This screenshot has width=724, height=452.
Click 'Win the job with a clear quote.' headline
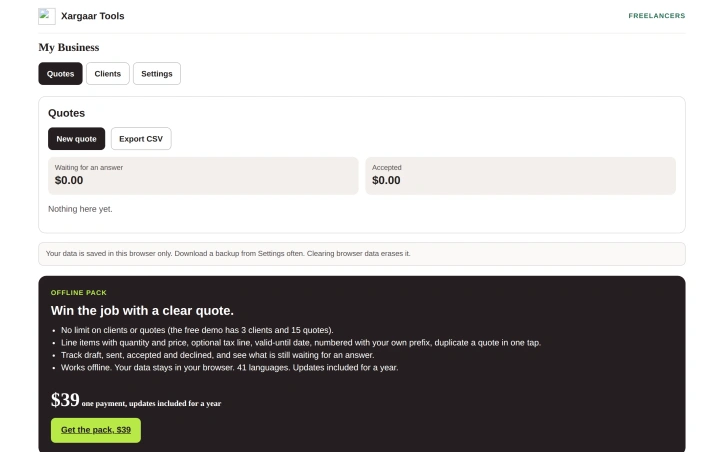coord(142,310)
